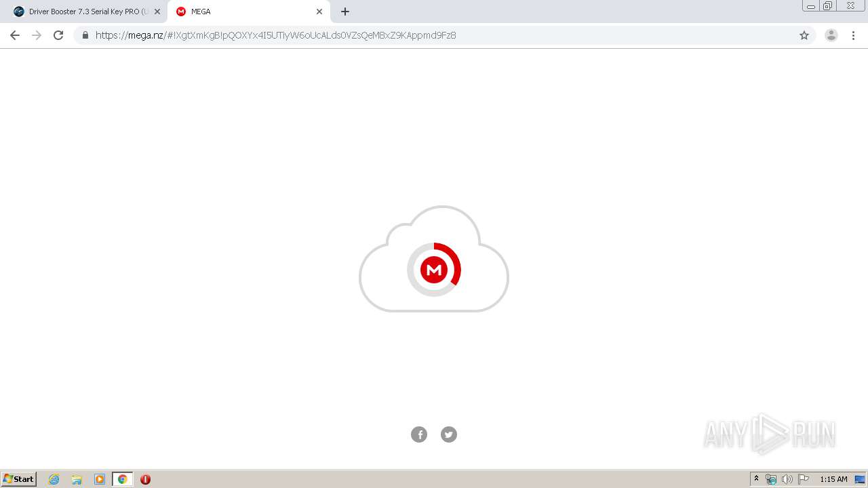The image size is (868, 488).
Task: Close the Driver Booster 7.3 tab
Action: pyautogui.click(x=157, y=12)
